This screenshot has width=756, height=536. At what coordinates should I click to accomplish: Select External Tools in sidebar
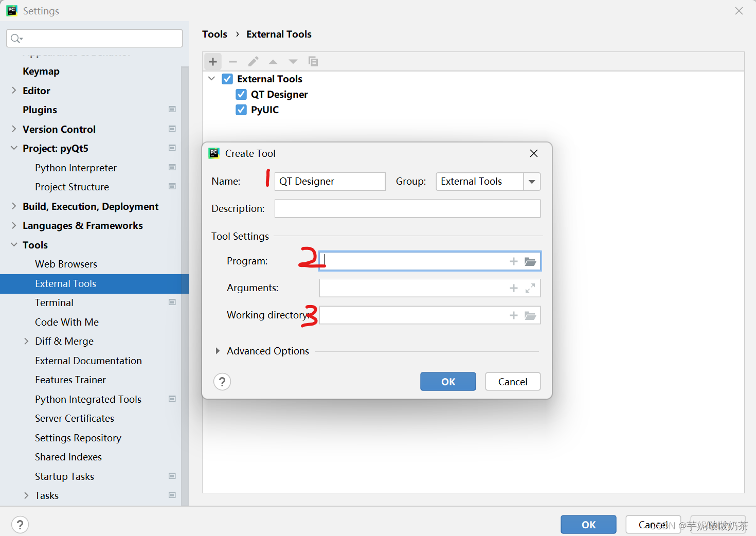(x=94, y=283)
